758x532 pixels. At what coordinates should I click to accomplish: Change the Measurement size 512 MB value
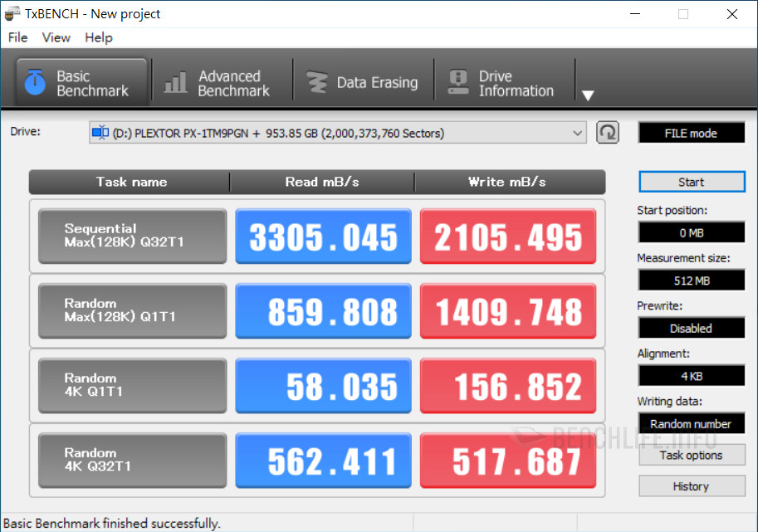coord(691,281)
